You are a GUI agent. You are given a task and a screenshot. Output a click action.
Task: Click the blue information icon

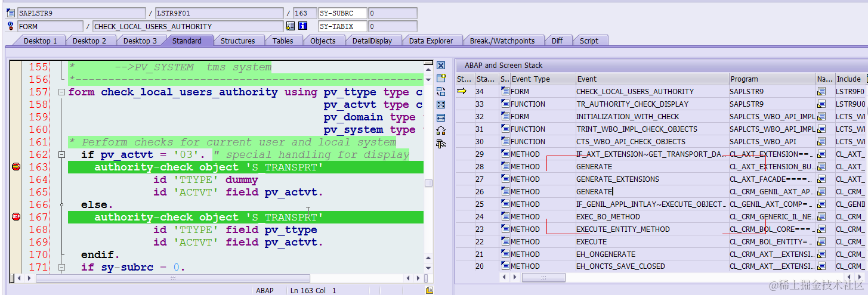(303, 26)
